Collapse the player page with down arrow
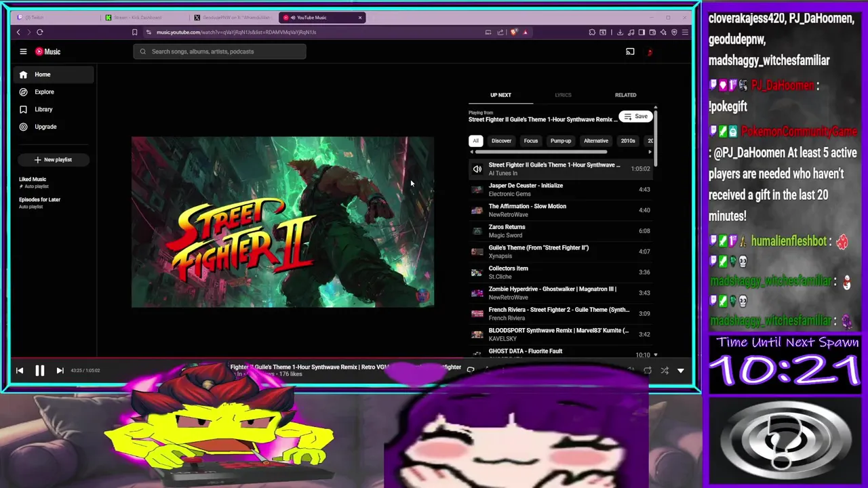This screenshot has height=488, width=868. click(x=681, y=371)
